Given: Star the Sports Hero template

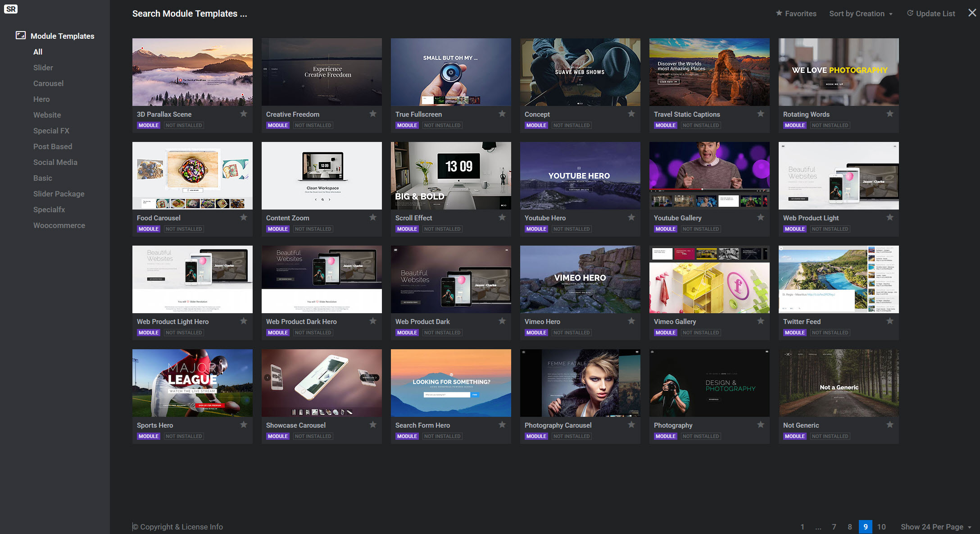Looking at the screenshot, I should point(244,424).
